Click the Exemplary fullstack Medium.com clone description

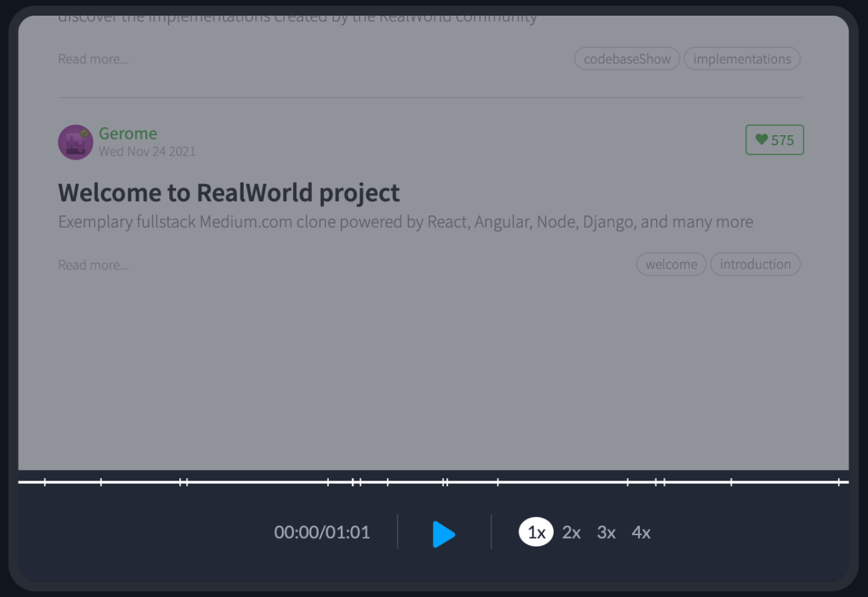pyautogui.click(x=405, y=222)
